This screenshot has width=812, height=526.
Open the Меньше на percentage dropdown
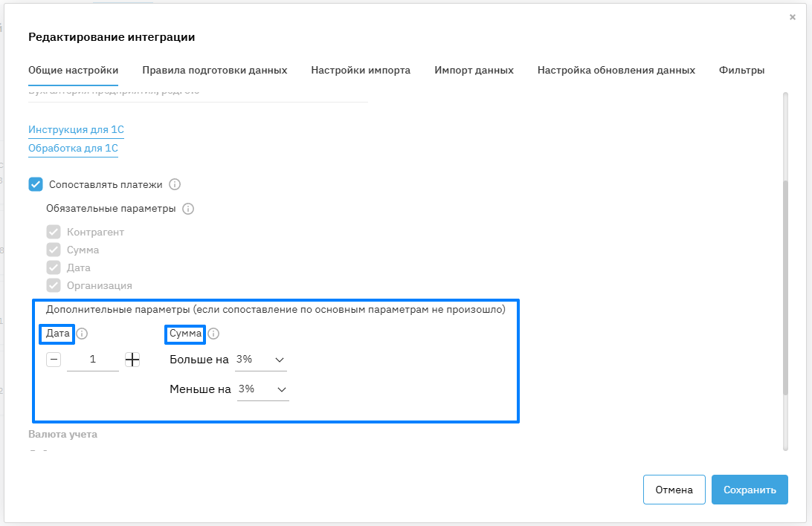(x=262, y=389)
